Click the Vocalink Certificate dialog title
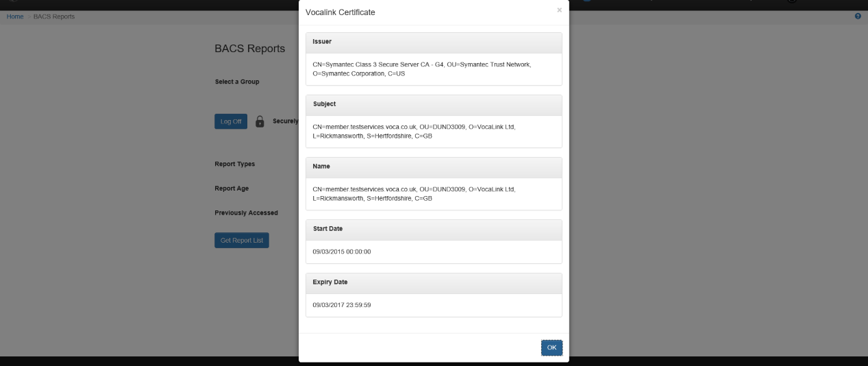868x366 pixels. coord(340,12)
